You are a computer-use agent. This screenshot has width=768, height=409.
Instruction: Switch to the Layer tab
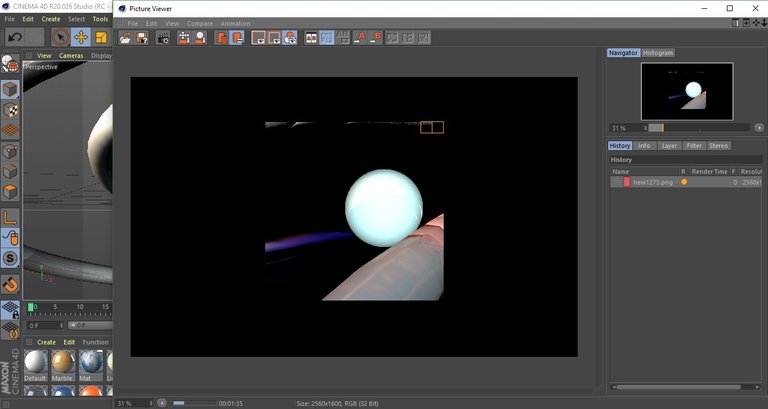669,145
